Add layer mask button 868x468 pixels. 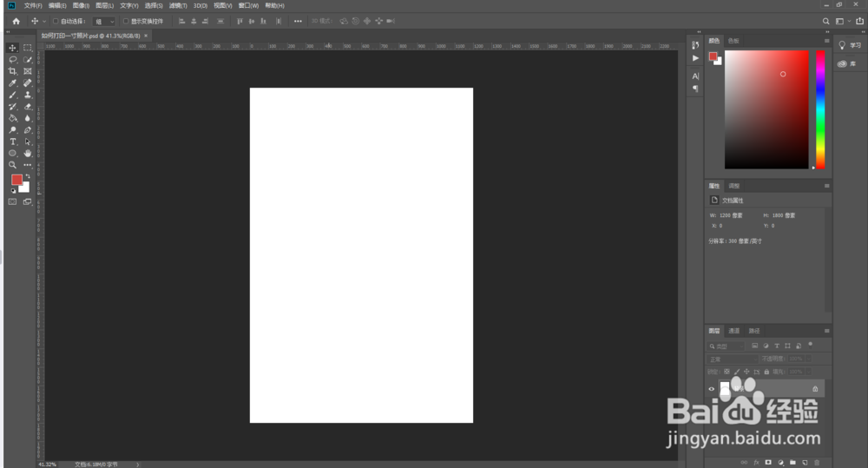click(768, 462)
